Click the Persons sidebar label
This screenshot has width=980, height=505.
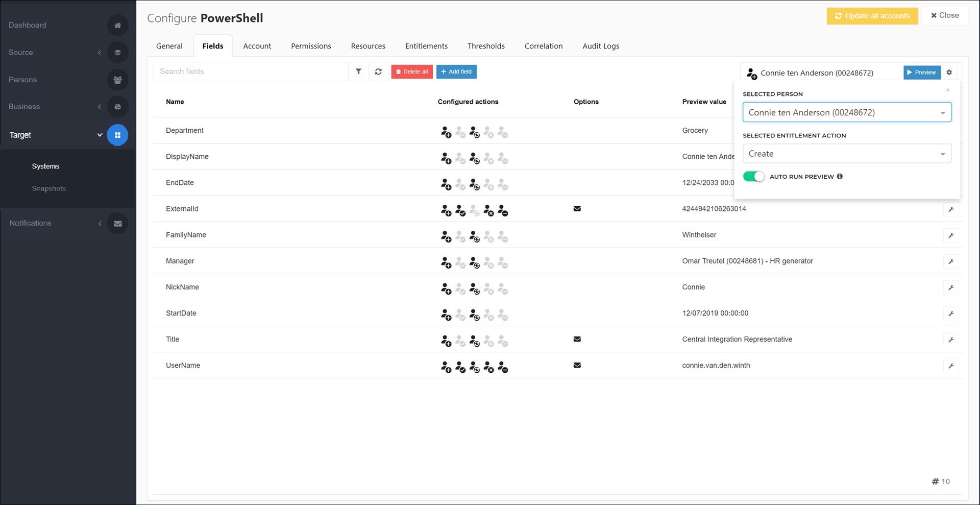22,80
